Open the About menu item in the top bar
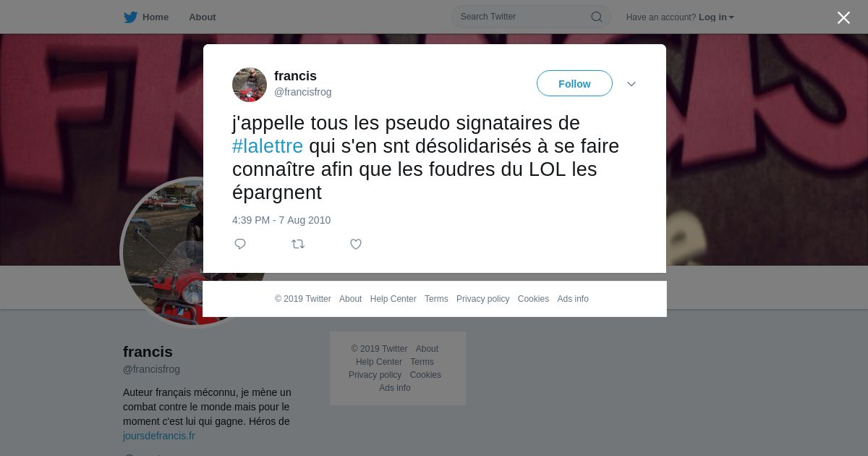This screenshot has width=868, height=456. [x=203, y=17]
